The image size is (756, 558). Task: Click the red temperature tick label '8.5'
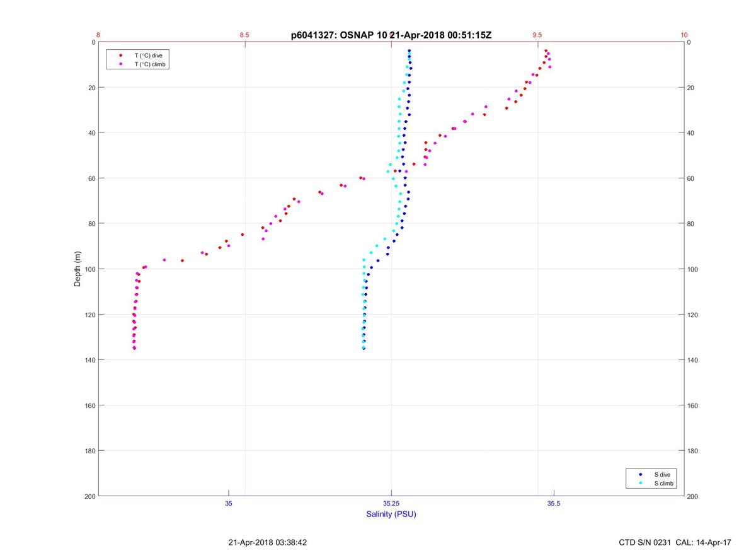click(244, 35)
